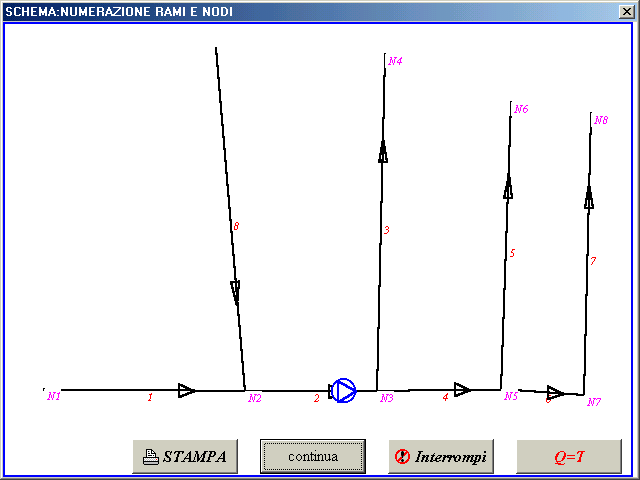The width and height of the screenshot is (640, 480).
Task: Click the flow arrow near node N7
Action: tap(556, 393)
